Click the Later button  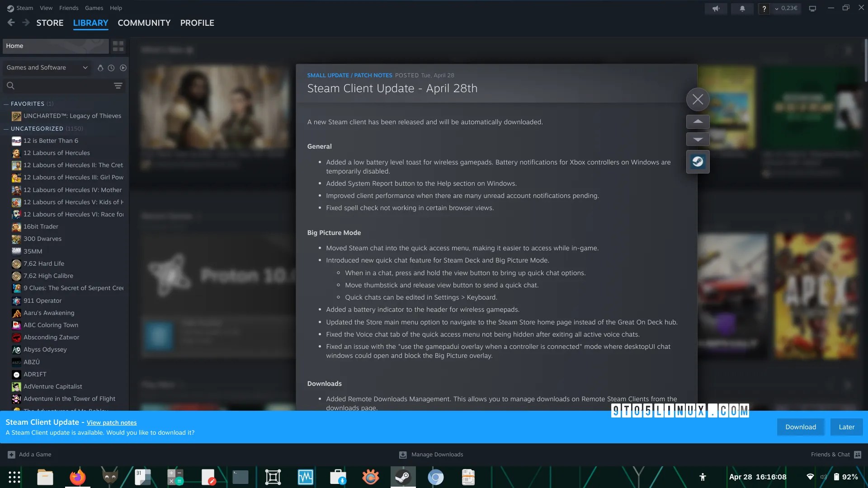(x=846, y=427)
